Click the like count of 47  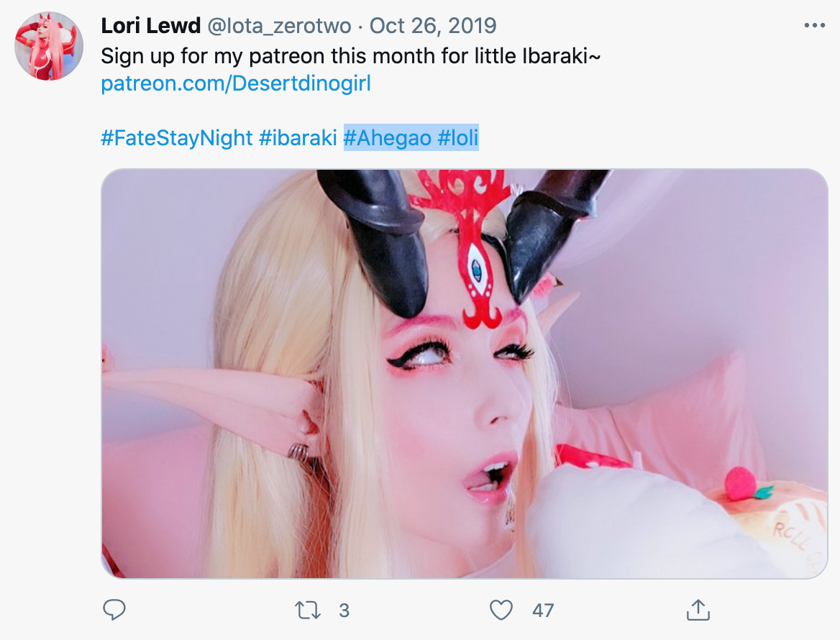[x=543, y=611]
